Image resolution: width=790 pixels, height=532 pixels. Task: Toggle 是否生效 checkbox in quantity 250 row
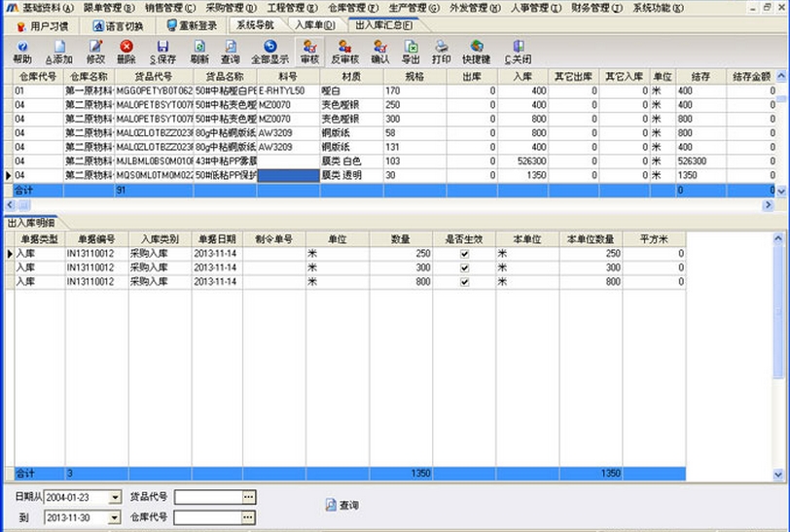click(x=464, y=254)
